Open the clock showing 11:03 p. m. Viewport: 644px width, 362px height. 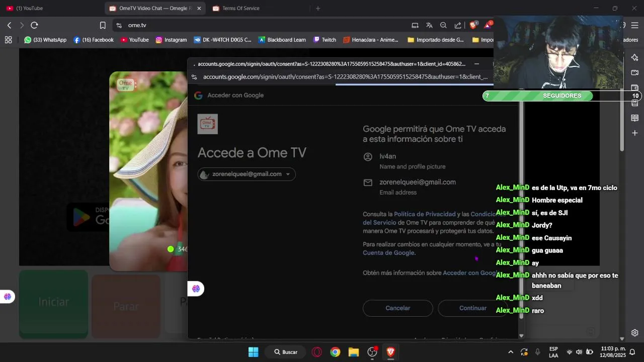point(613,352)
